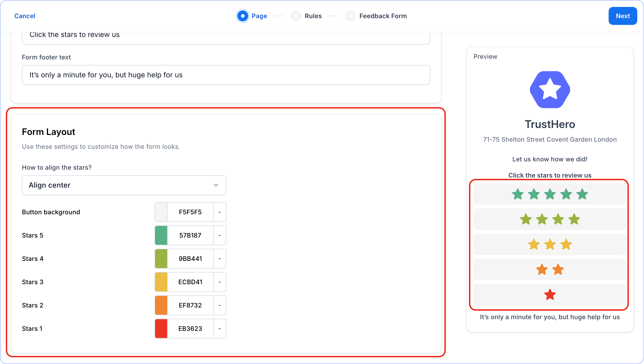The height and width of the screenshot is (364, 644).
Task: Click the single red star rating row
Action: click(x=550, y=295)
